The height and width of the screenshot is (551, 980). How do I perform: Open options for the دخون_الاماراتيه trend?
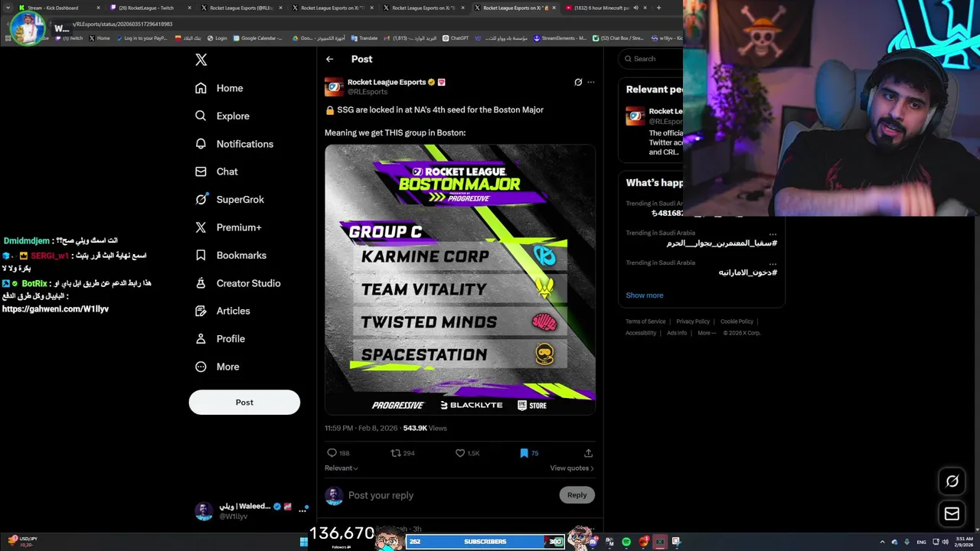[x=773, y=262]
